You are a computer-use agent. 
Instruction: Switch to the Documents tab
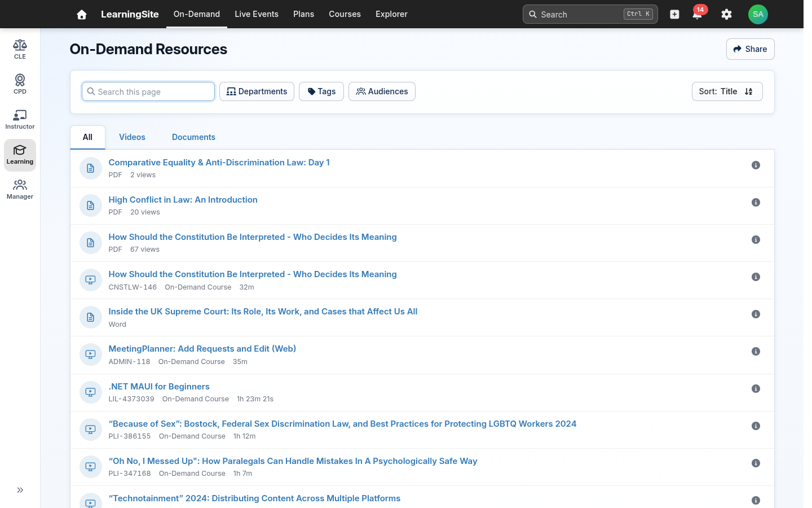tap(193, 137)
